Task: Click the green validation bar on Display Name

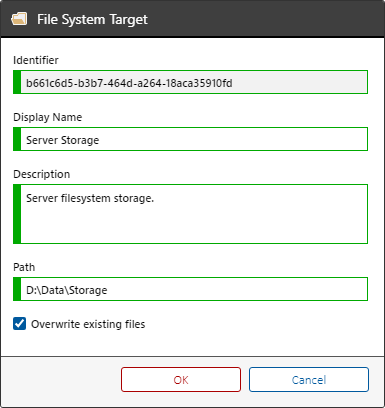Action: pyautogui.click(x=17, y=139)
